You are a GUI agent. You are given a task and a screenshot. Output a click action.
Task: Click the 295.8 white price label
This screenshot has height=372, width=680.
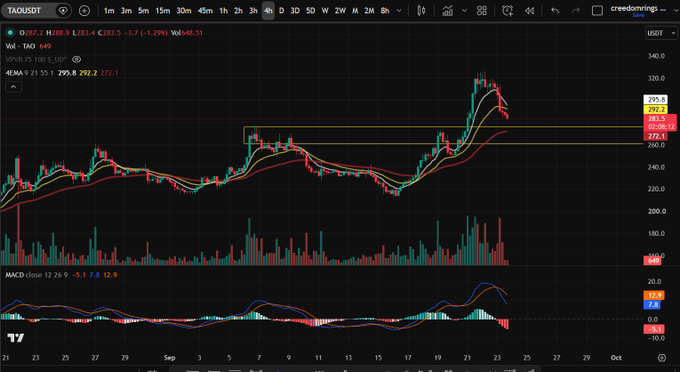[656, 100]
